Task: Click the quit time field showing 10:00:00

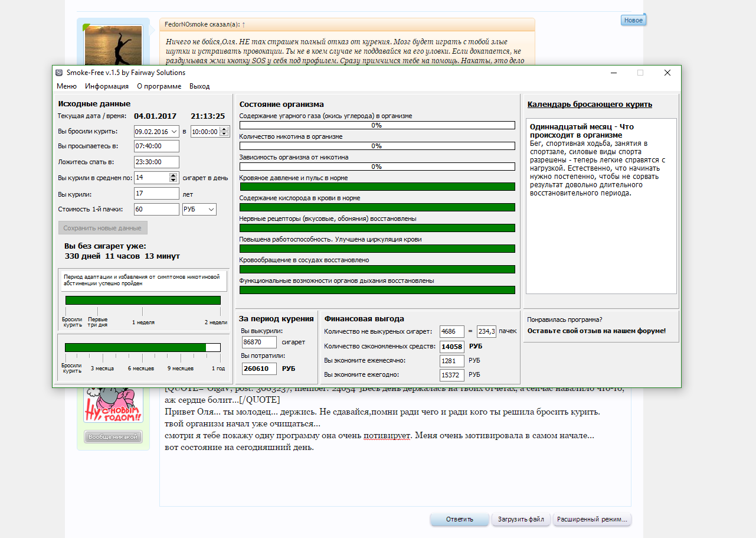Action: click(x=205, y=131)
